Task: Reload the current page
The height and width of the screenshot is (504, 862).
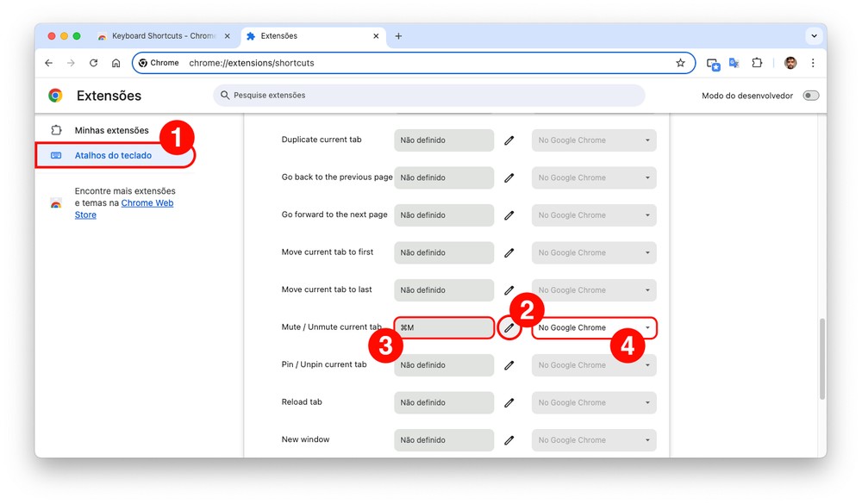Action: pyautogui.click(x=93, y=63)
